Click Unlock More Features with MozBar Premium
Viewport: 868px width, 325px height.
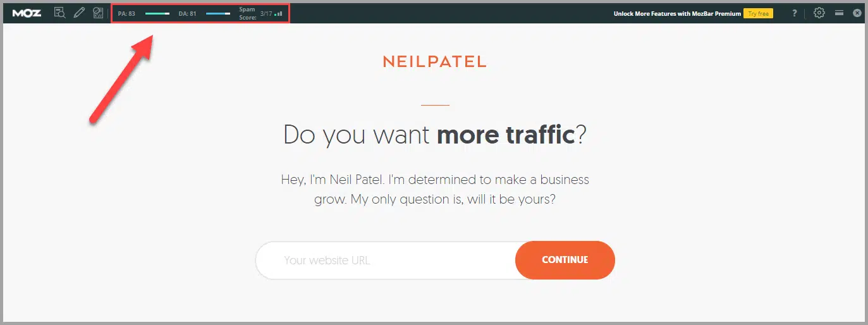(677, 13)
